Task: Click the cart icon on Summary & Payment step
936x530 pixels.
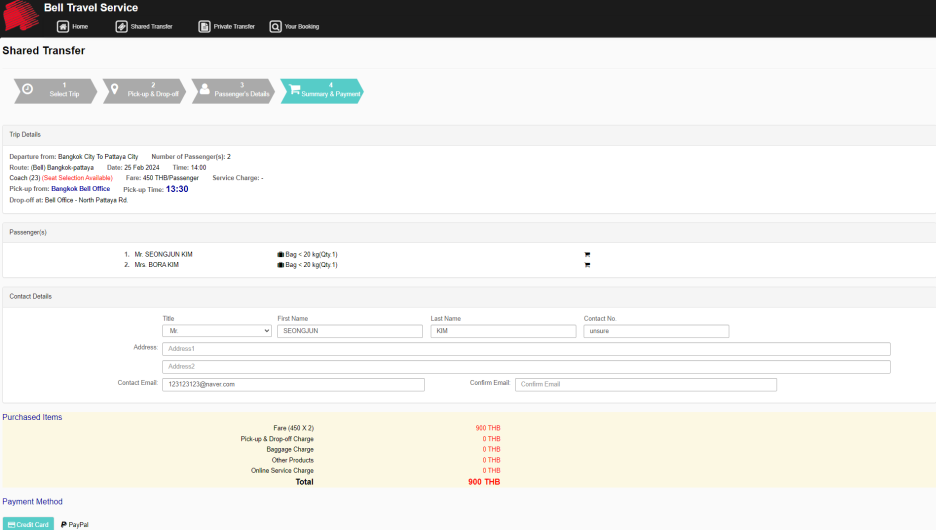Action: pyautogui.click(x=295, y=89)
